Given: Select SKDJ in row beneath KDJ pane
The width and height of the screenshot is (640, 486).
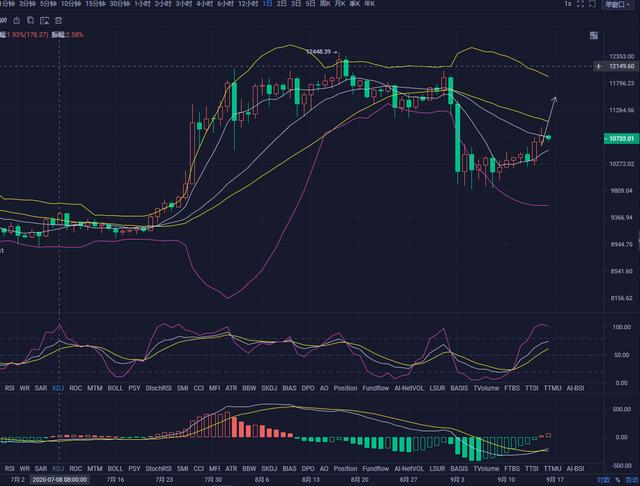Looking at the screenshot, I should click(x=269, y=388).
